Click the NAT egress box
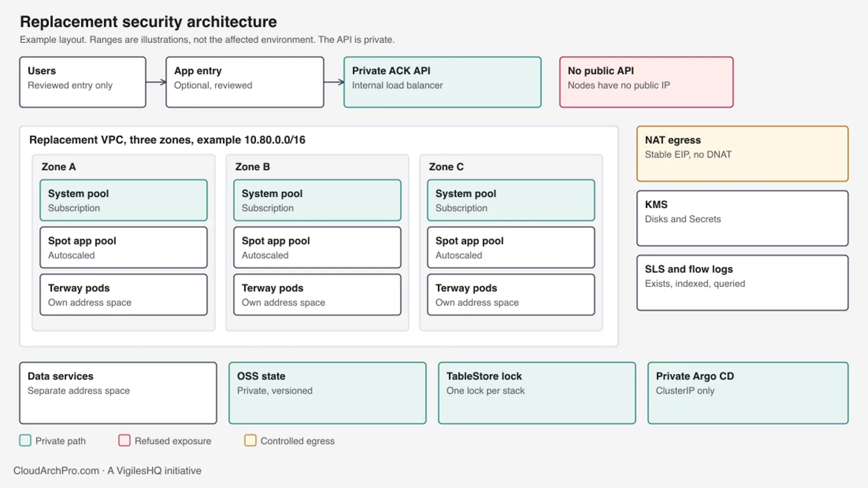 pyautogui.click(x=742, y=154)
